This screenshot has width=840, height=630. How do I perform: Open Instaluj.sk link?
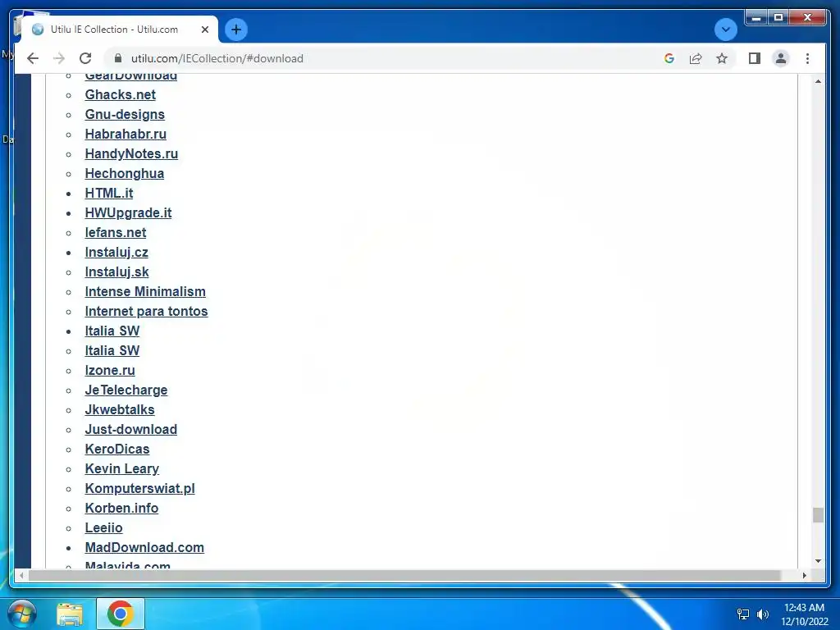116,272
